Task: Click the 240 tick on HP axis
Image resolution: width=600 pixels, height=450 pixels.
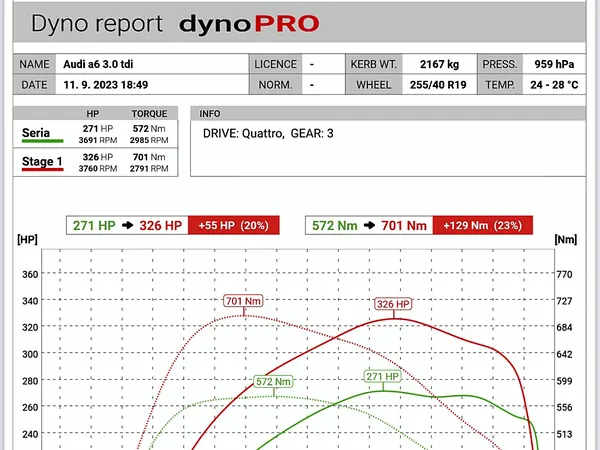Action: pos(30,434)
